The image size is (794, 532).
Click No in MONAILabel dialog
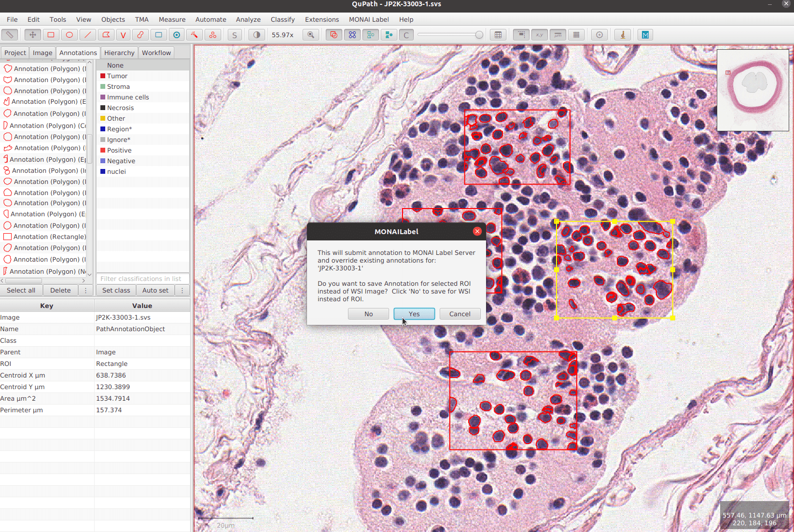(368, 314)
